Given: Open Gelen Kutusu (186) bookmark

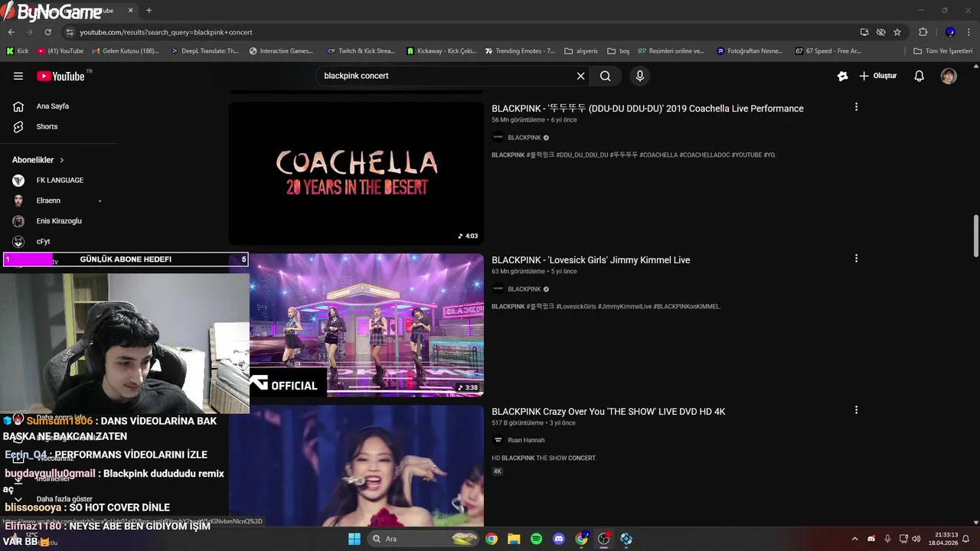Looking at the screenshot, I should [x=126, y=51].
